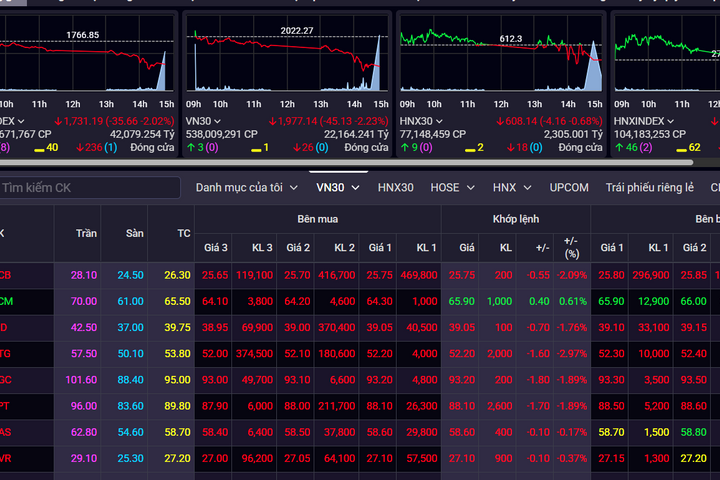Click the green advancers arrow showing 46
The image size is (720, 480).
(x=618, y=148)
